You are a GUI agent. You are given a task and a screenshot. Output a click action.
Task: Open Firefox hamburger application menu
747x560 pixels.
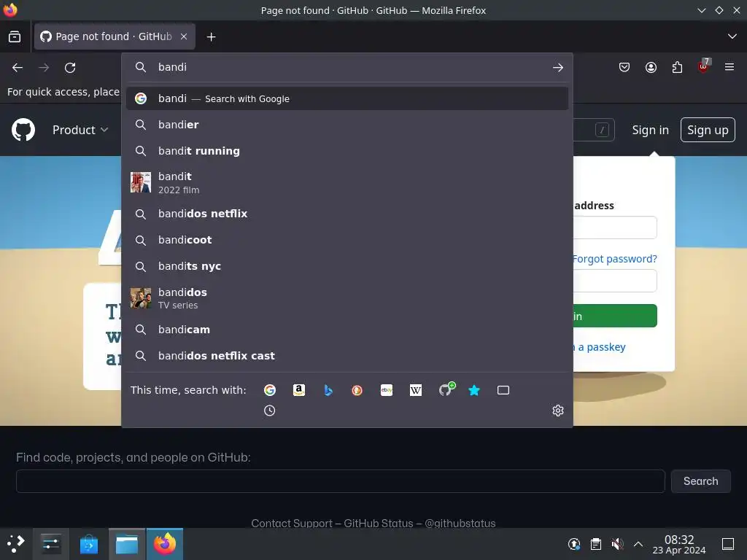(729, 67)
